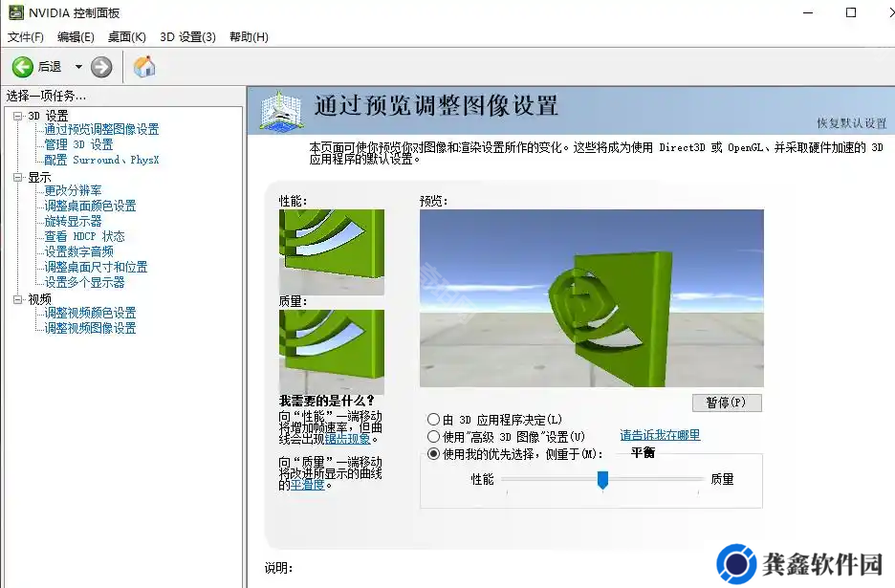Viewport: 895px width, 588px height.
Task: Click the 平滑度 link
Action: tap(308, 485)
